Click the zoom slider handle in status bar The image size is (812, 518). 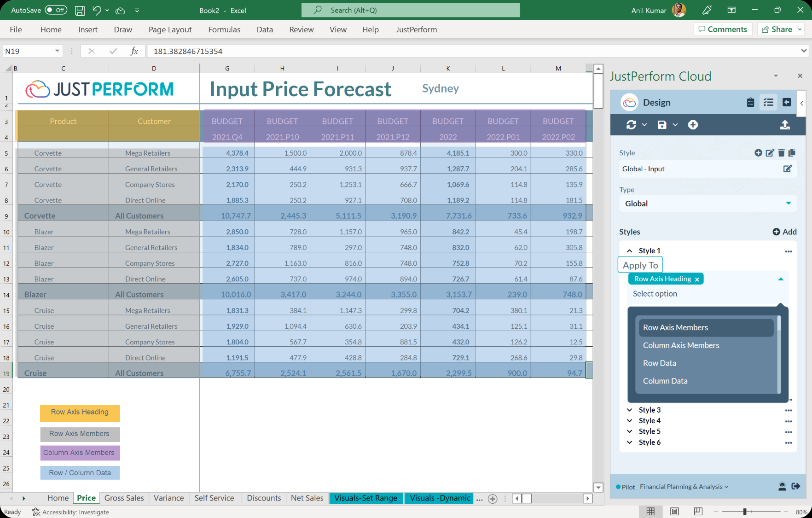point(744,512)
